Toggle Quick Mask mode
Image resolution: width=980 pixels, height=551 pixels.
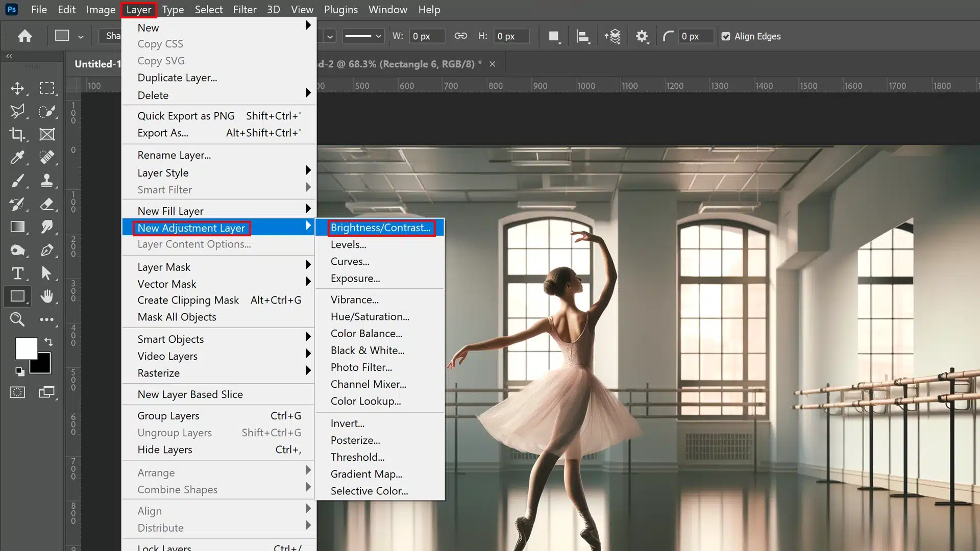point(17,392)
